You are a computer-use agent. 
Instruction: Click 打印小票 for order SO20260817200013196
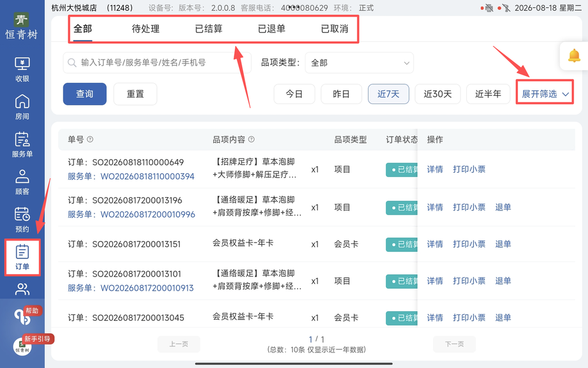(469, 207)
